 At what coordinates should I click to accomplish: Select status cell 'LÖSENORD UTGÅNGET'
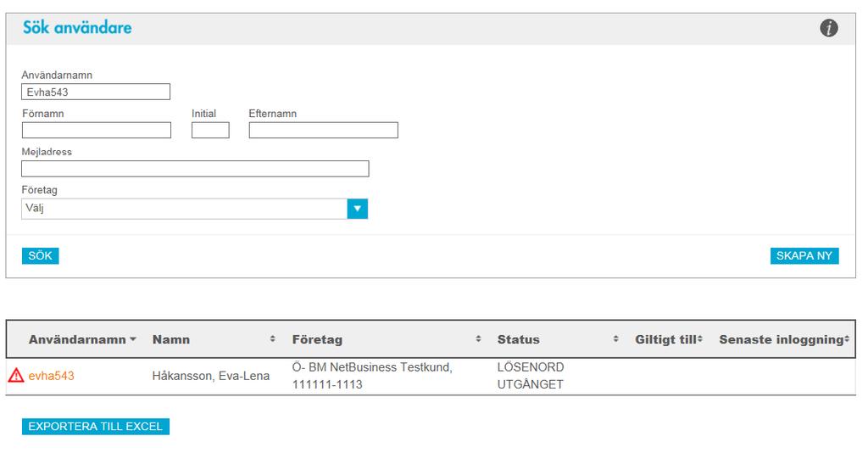(x=531, y=376)
